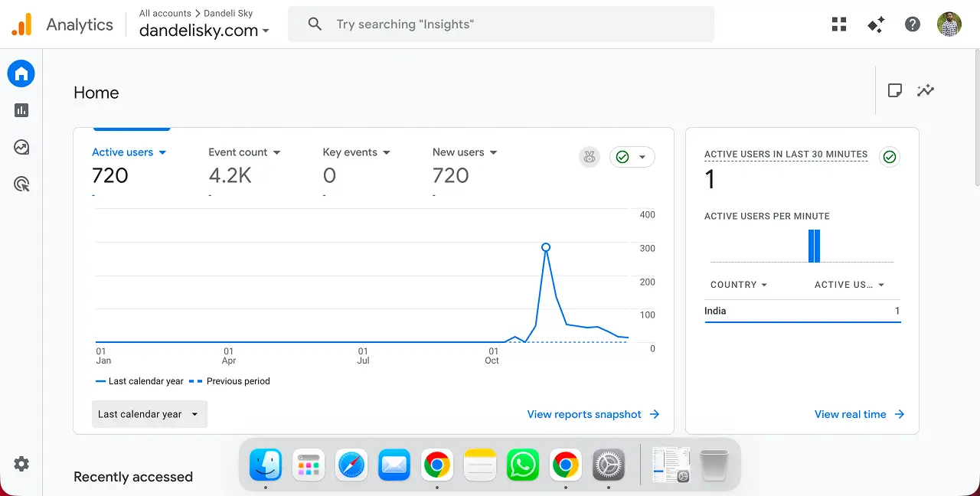Open the Admin settings gear in the sidebar
980x496 pixels.
(x=21, y=464)
